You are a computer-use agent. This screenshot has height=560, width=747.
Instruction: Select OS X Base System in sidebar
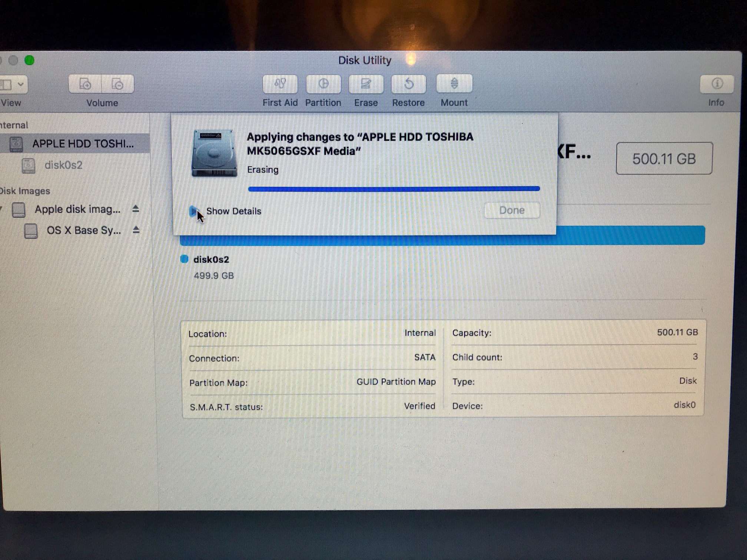(83, 230)
